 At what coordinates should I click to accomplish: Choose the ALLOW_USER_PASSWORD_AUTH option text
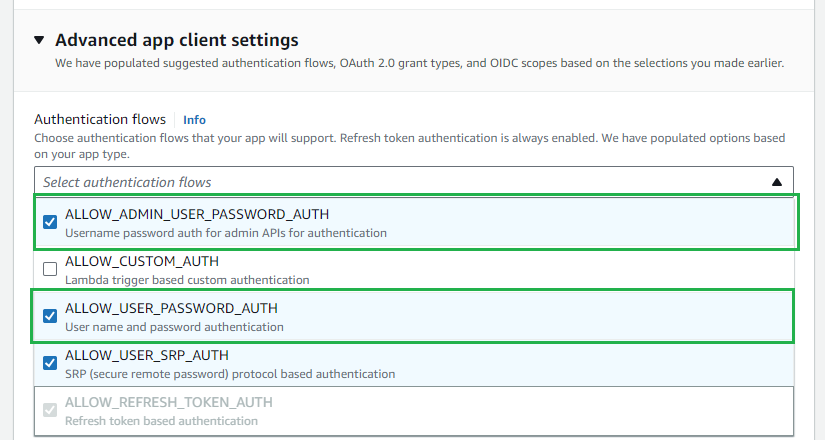coord(172,308)
